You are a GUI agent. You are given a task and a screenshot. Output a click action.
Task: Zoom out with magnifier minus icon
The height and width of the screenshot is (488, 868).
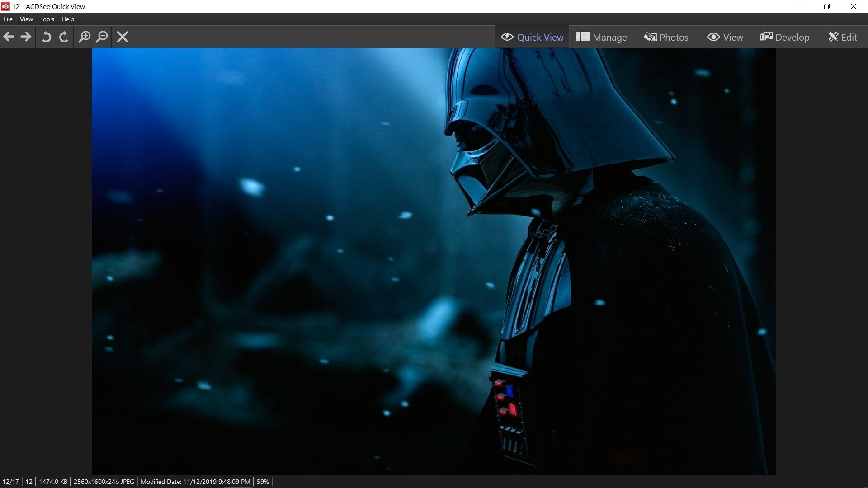[x=102, y=37]
